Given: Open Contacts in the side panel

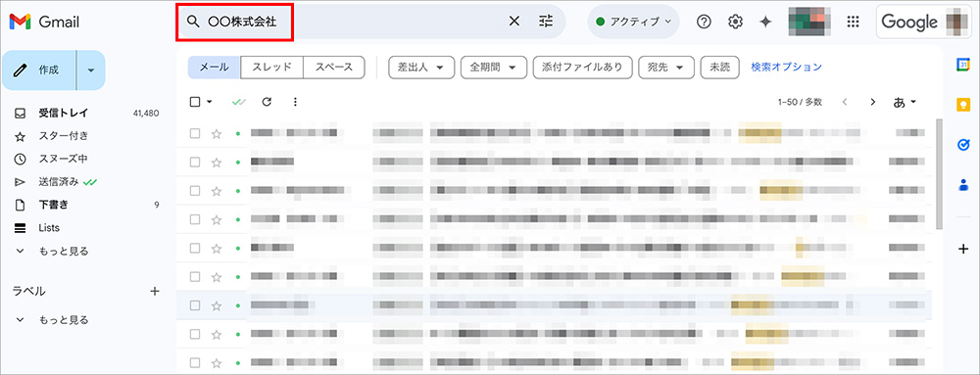Looking at the screenshot, I should tap(963, 185).
